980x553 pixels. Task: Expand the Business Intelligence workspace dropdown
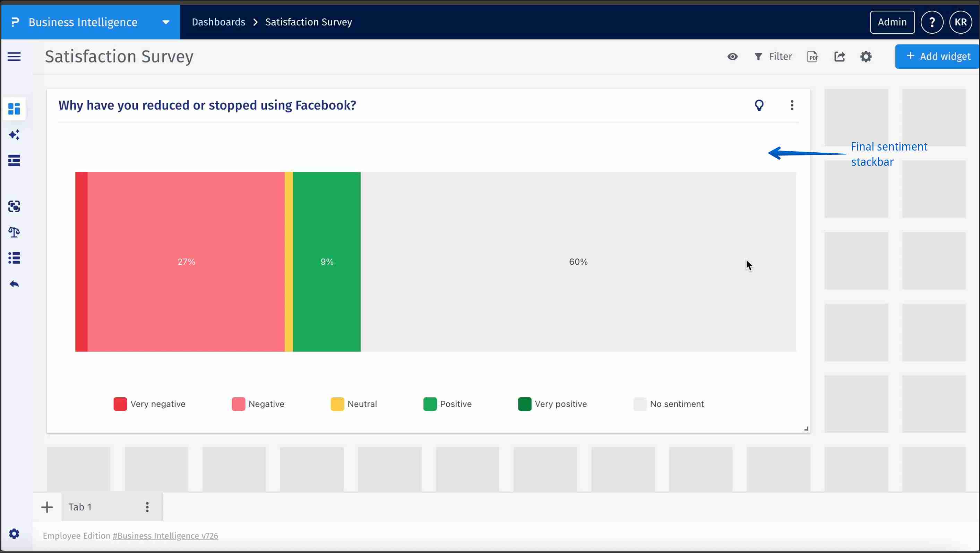coord(165,22)
